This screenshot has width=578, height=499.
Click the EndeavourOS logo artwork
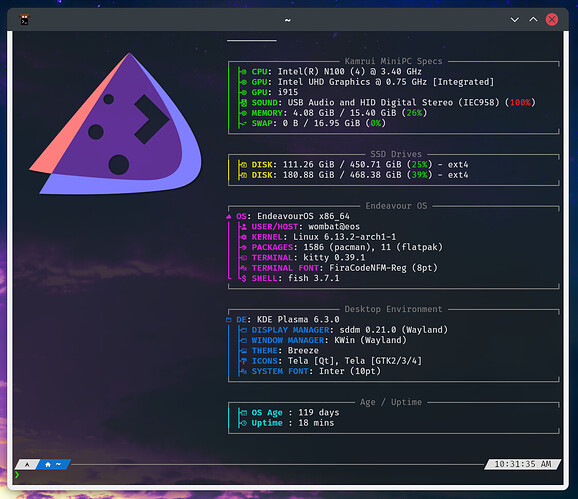click(x=115, y=123)
